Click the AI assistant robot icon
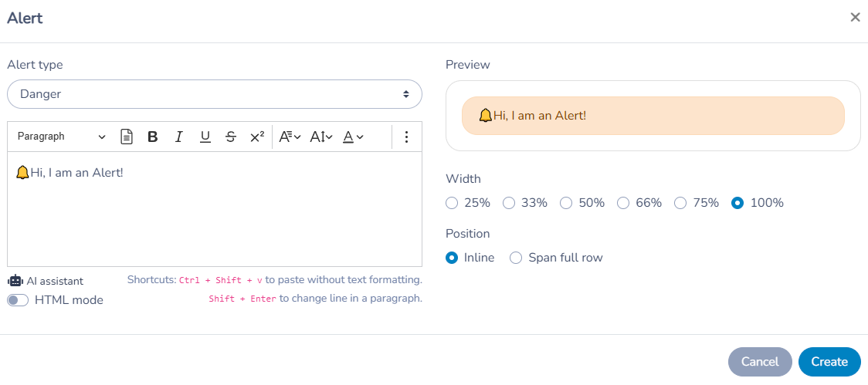The image size is (868, 385). click(15, 281)
